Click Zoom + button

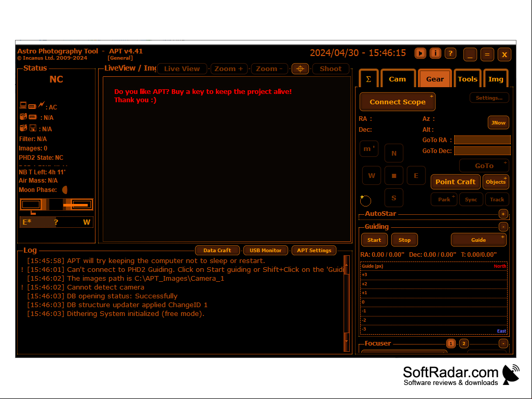tap(229, 69)
